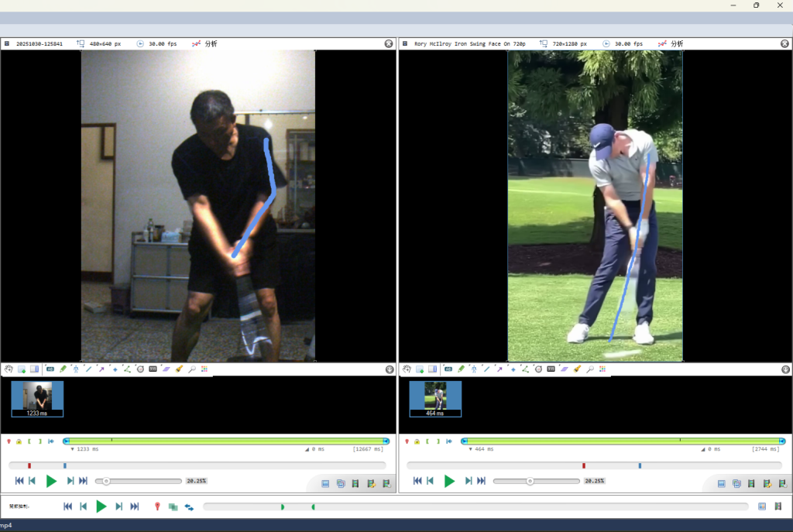Viewport: 793px width, 532px height.
Task: Pick the line tool in left player toolbar
Action: [x=88, y=369]
